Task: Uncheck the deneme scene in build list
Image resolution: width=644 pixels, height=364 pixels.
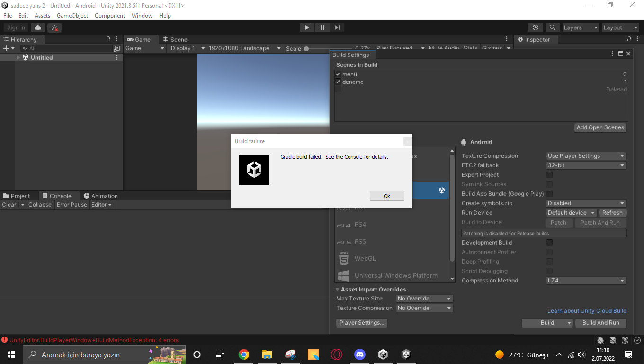Action: click(338, 82)
